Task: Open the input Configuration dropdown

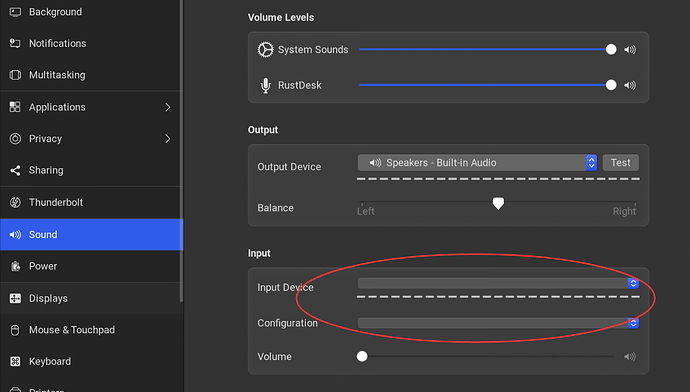Action: [498, 323]
